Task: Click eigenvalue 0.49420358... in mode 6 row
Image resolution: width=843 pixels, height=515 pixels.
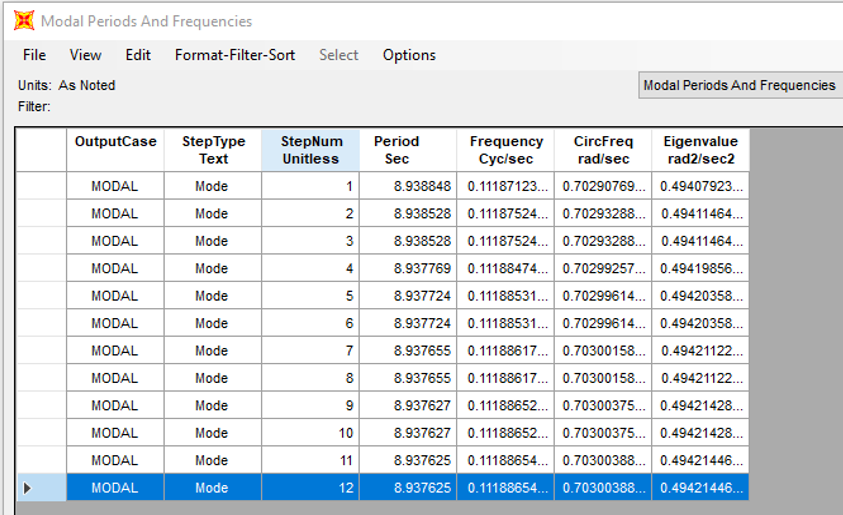Action: coord(700,323)
